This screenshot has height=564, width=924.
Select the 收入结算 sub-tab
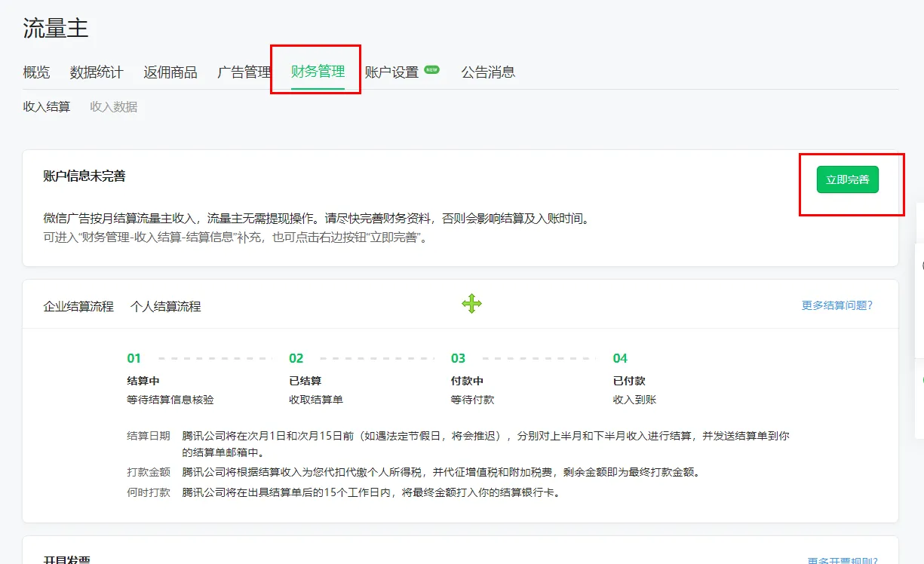coord(45,106)
